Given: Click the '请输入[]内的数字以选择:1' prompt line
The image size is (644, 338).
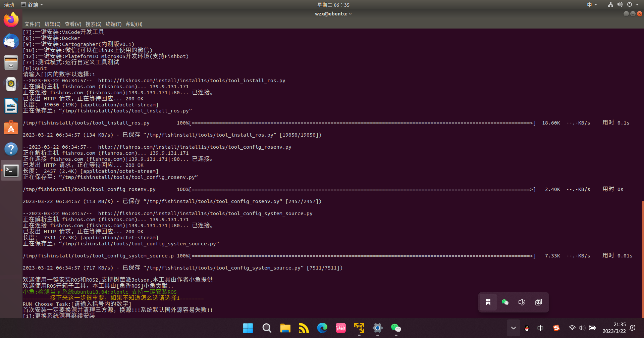Looking at the screenshot, I should point(59,75).
